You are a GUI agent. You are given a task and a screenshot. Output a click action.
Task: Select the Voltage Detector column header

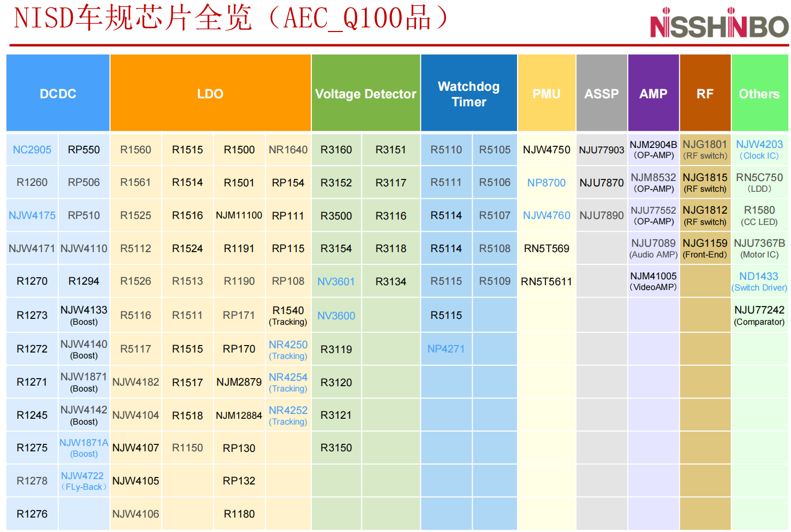(x=366, y=93)
